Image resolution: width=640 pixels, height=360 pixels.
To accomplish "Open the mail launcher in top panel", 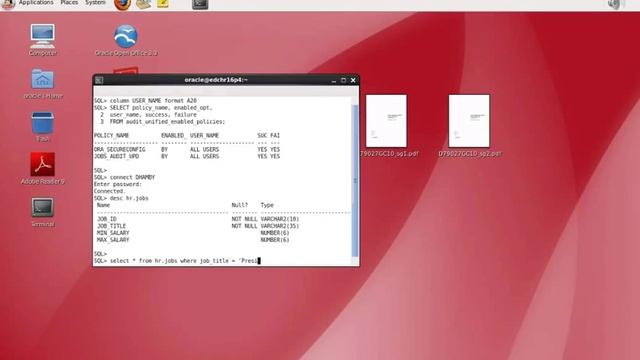I will point(144,4).
